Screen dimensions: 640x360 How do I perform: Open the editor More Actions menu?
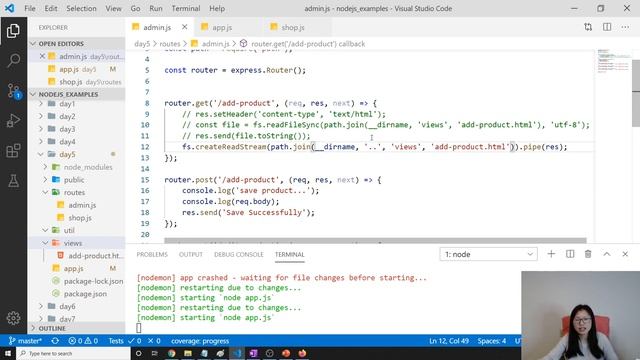[x=625, y=27]
